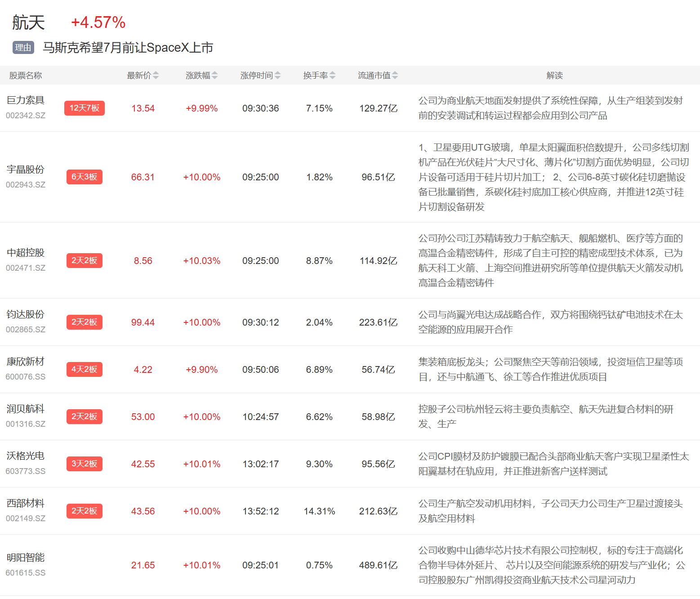Sort by 换手率 column arrow icon
Image resolution: width=700 pixels, height=599 pixels.
pos(332,76)
